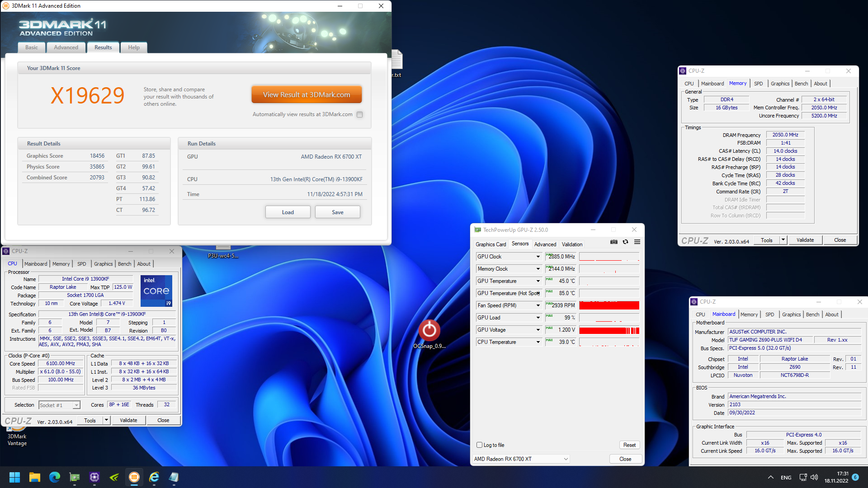
Task: Click the Save button in Run Details
Action: (338, 212)
